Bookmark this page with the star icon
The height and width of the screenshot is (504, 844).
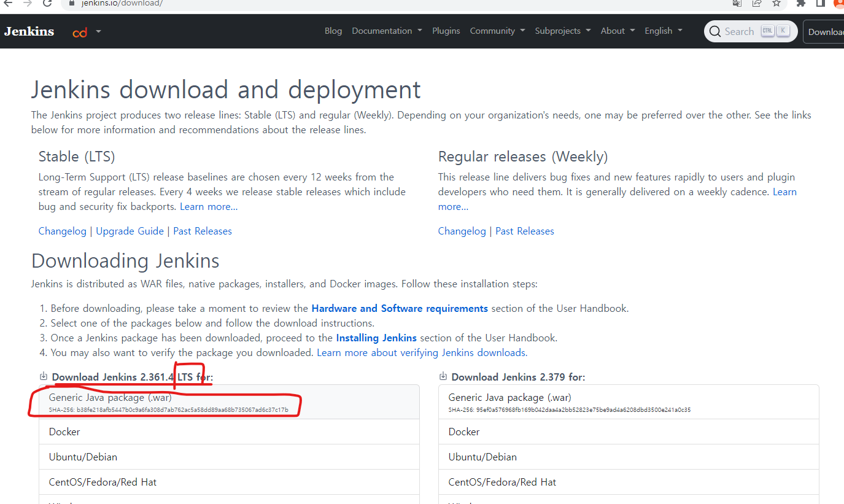click(x=776, y=4)
